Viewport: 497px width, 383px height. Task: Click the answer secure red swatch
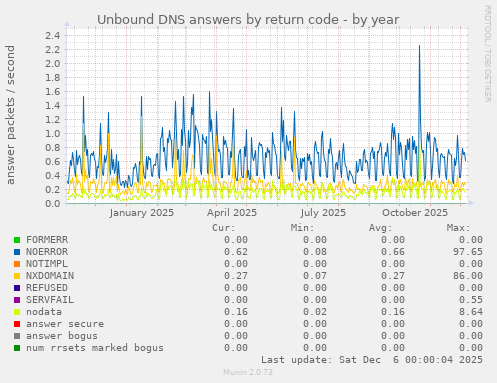[x=17, y=324]
